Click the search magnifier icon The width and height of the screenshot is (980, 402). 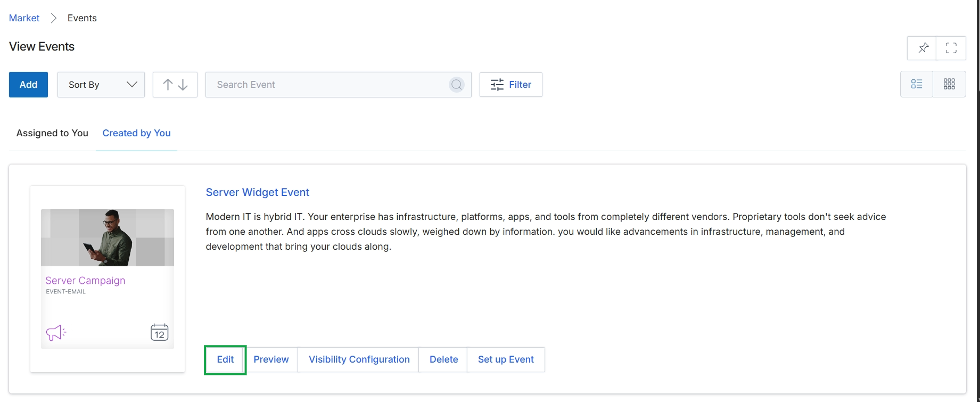pos(457,85)
